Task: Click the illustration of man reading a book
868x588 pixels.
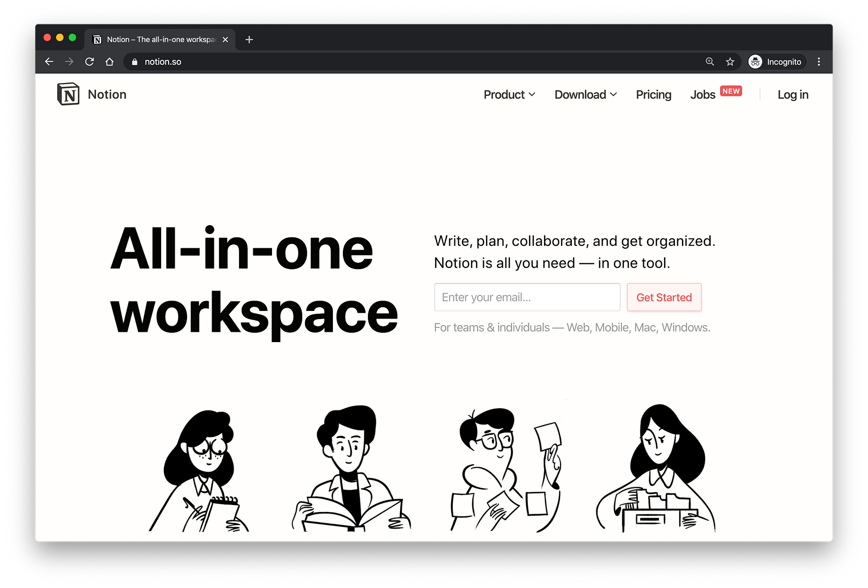Action: coord(351,468)
